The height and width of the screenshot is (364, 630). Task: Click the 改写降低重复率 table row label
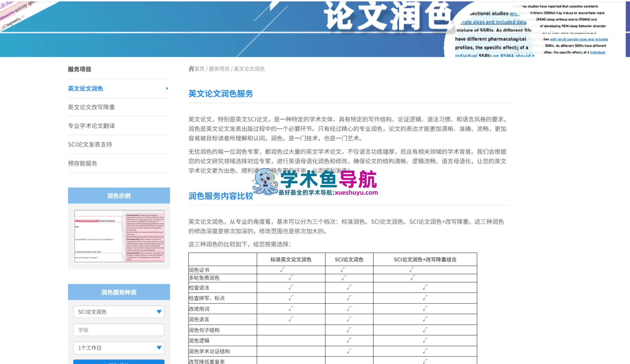pyautogui.click(x=207, y=361)
